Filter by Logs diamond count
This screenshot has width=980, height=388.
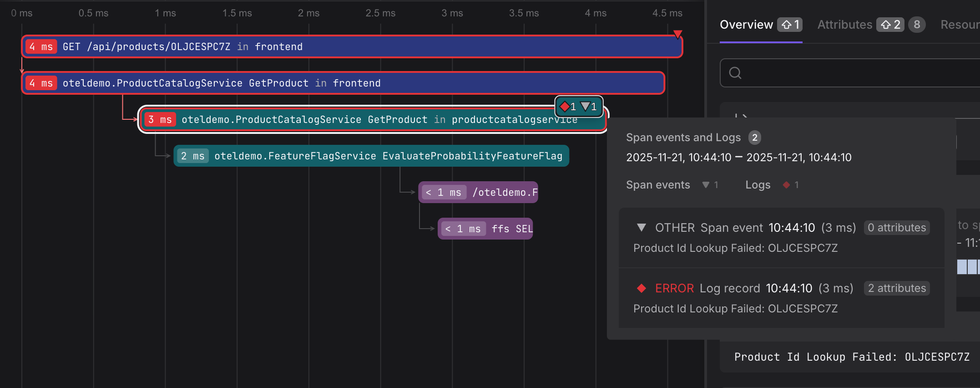(791, 185)
